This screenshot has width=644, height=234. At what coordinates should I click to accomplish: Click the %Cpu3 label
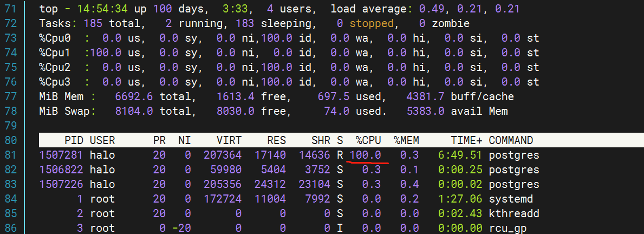[x=55, y=82]
